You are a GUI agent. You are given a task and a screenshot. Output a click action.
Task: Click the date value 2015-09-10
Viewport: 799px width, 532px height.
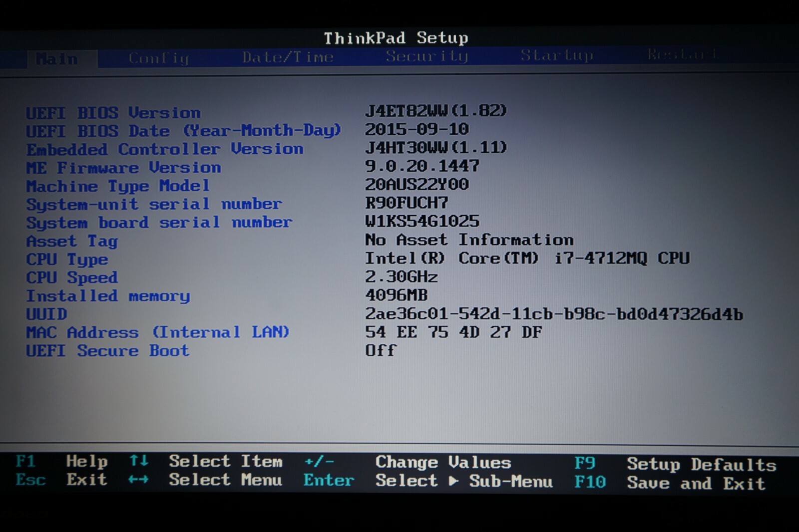pos(417,129)
